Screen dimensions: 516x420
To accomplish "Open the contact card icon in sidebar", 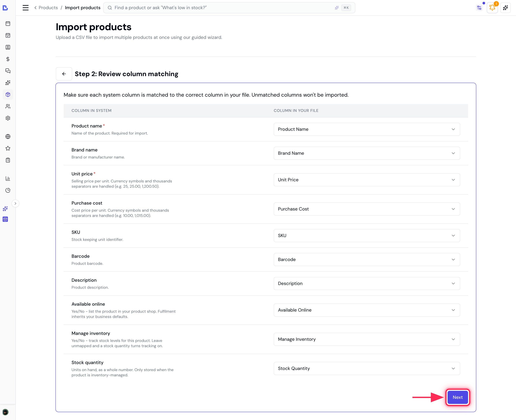I will click(x=8, y=47).
